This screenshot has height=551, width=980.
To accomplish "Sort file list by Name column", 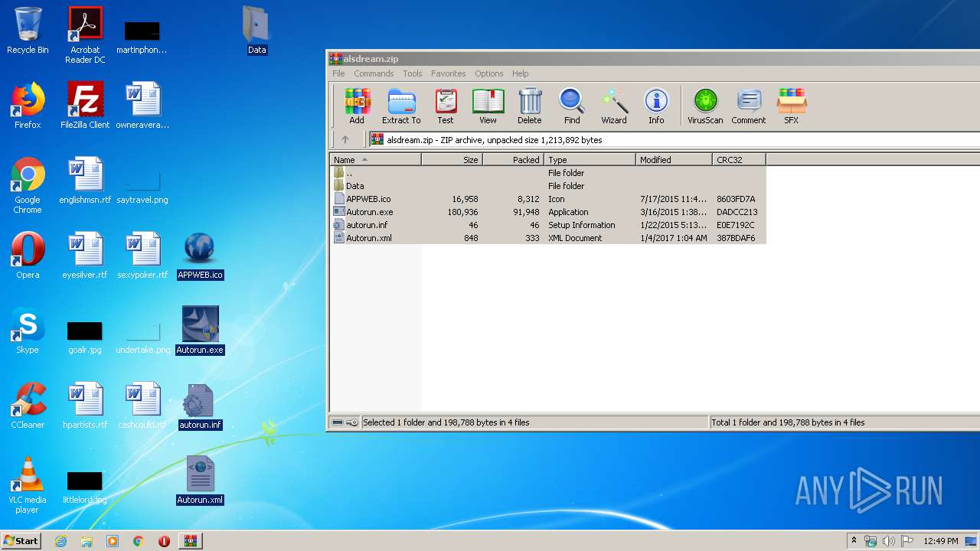I will [375, 159].
